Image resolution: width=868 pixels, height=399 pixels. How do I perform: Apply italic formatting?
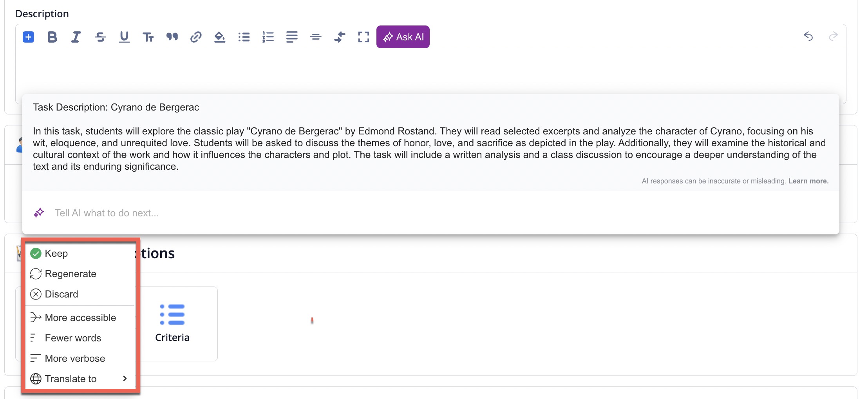click(x=76, y=37)
